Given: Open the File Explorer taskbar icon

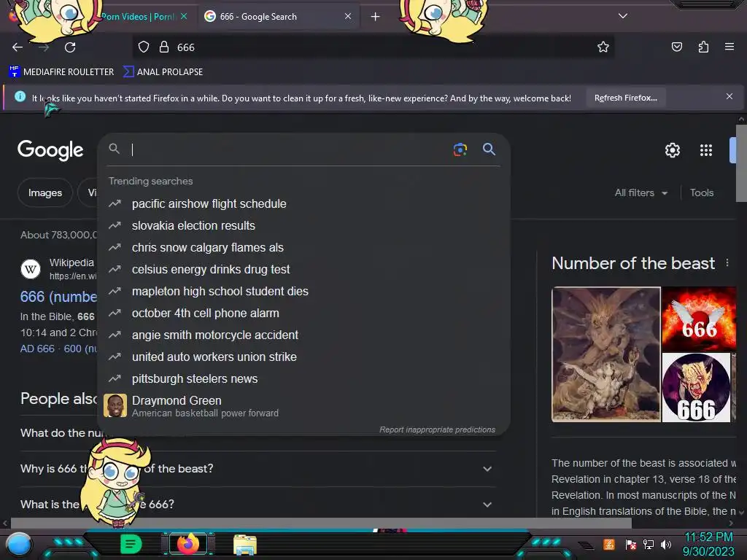Looking at the screenshot, I should [245, 545].
